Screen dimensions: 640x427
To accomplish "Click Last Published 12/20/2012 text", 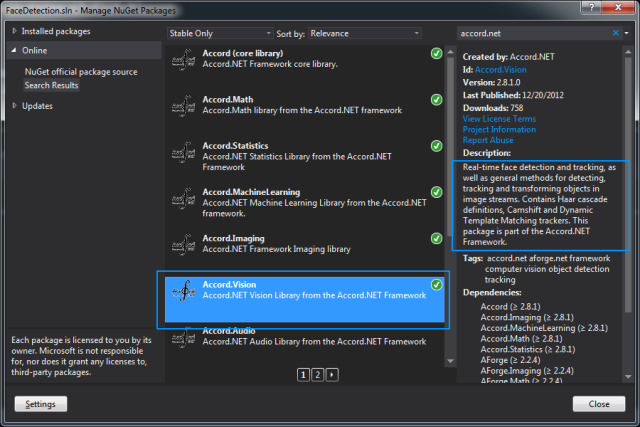I will click(513, 95).
